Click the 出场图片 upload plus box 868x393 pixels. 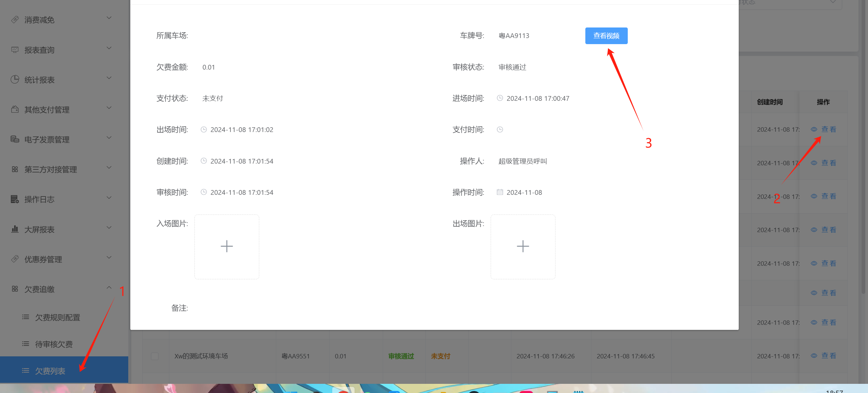523,247
